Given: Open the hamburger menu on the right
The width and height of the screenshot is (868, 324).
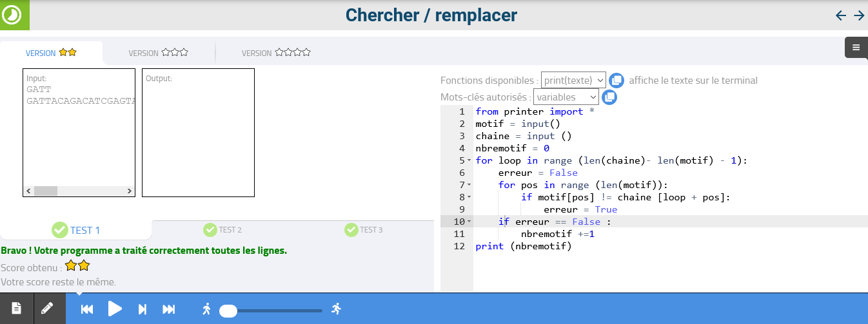Looking at the screenshot, I should point(856,47).
